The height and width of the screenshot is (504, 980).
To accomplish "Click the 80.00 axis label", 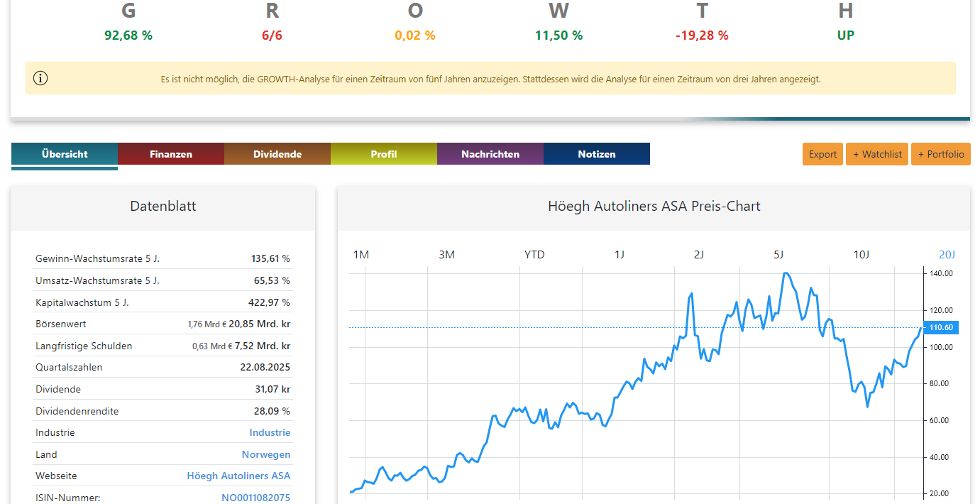I will tap(941, 383).
